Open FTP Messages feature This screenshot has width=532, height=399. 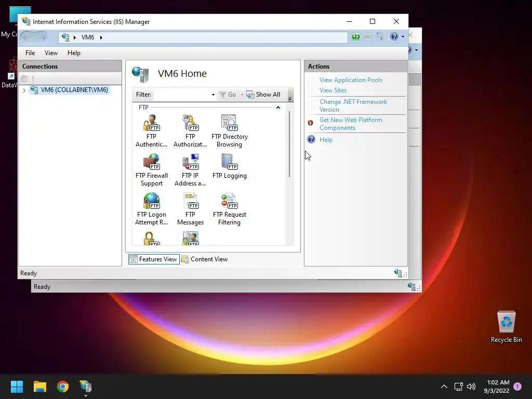point(190,209)
